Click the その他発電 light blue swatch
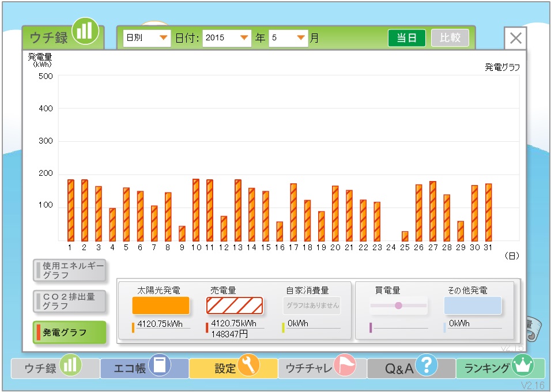This screenshot has height=392, width=551. point(473,306)
